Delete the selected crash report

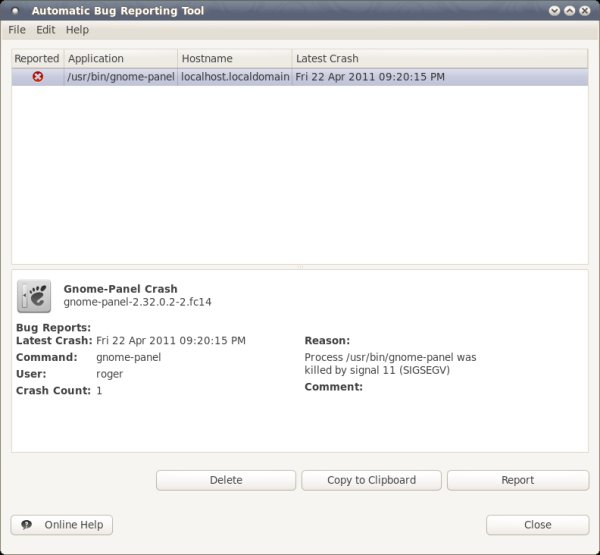[226, 480]
